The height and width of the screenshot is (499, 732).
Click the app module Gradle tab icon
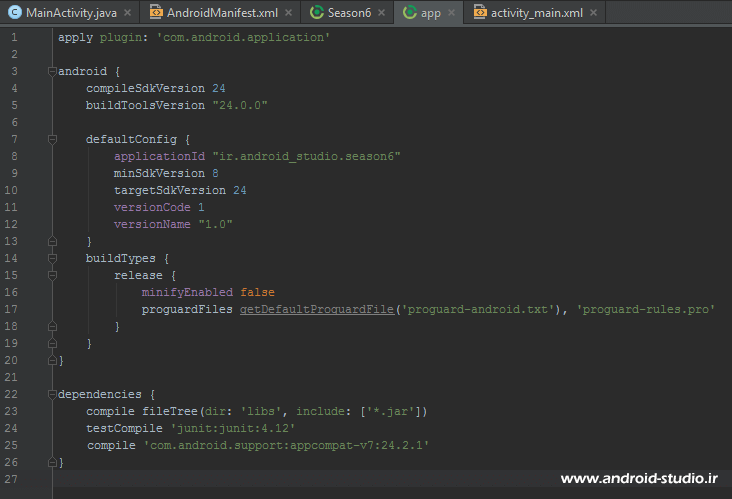(x=410, y=13)
